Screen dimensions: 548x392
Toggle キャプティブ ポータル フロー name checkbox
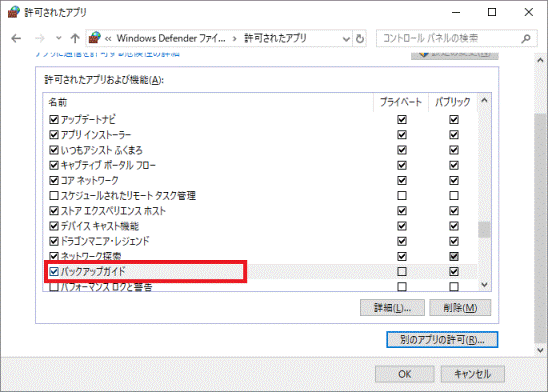click(x=54, y=165)
